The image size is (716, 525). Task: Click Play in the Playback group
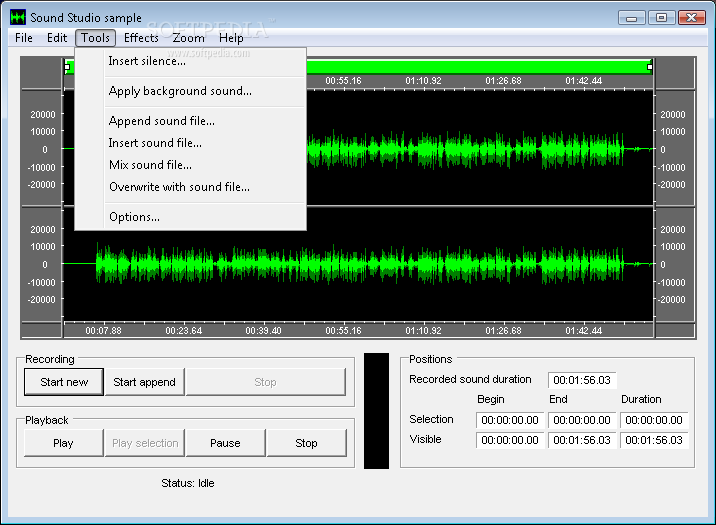pyautogui.click(x=63, y=443)
